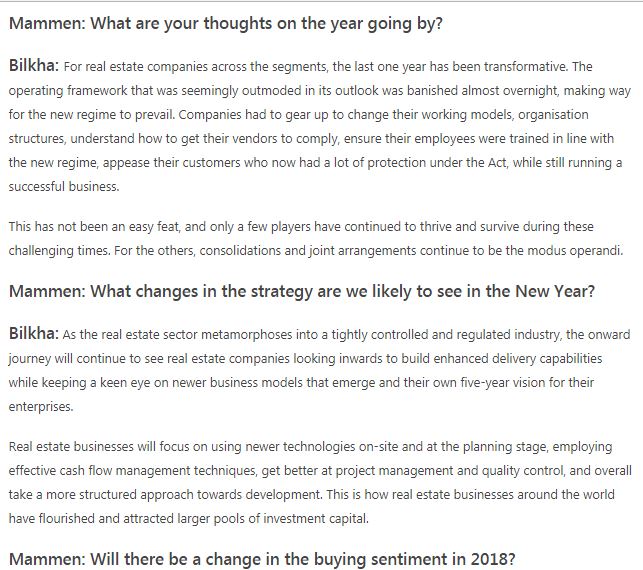This screenshot has height=570, width=643.
Task: Click the word 'enterprises.' ending the paragraph
Action: click(x=41, y=407)
